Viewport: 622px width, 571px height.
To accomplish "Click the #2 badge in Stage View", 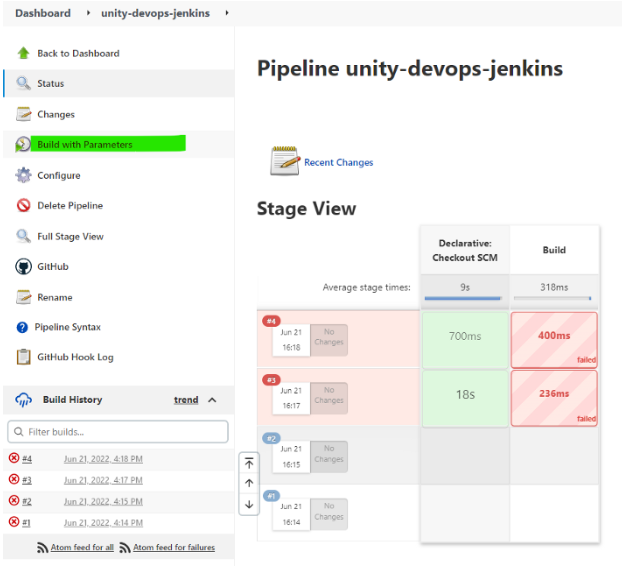I will click(271, 438).
